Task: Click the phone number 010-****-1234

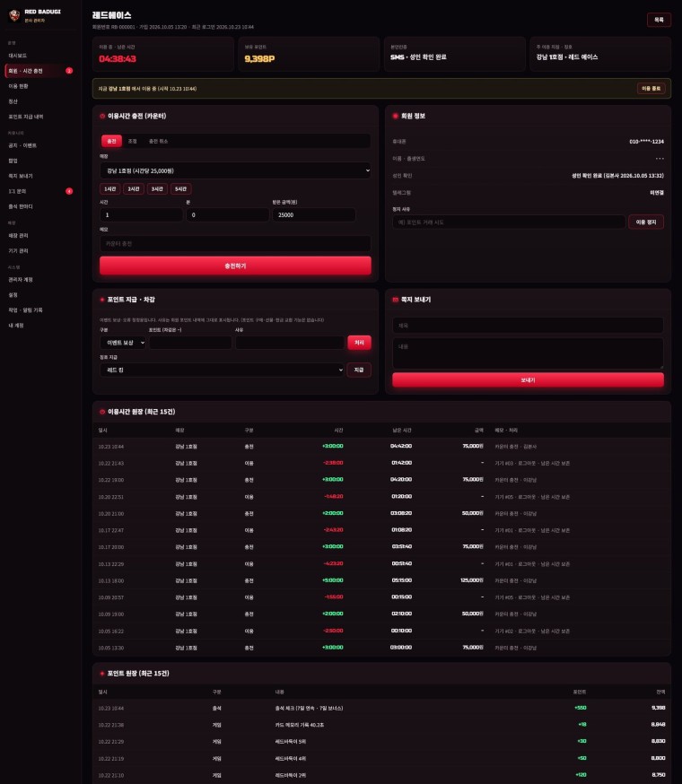Action: (646, 142)
